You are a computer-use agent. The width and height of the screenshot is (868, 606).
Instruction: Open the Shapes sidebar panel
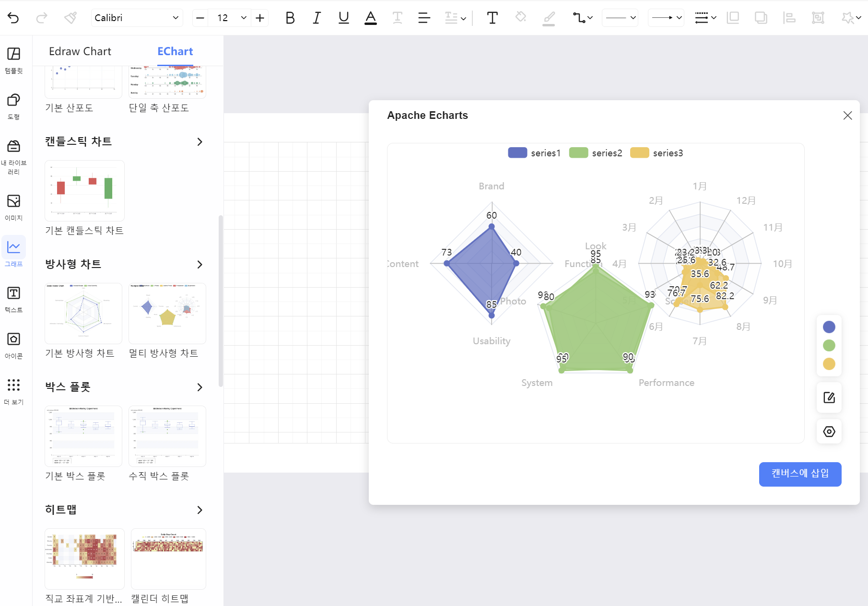14,106
